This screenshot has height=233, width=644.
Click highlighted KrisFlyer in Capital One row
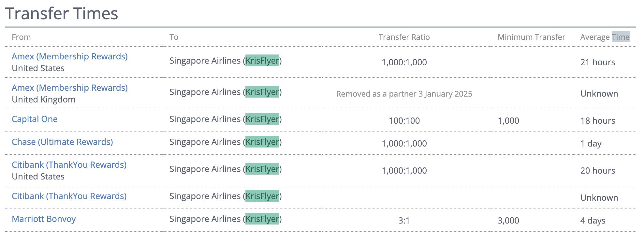262,119
